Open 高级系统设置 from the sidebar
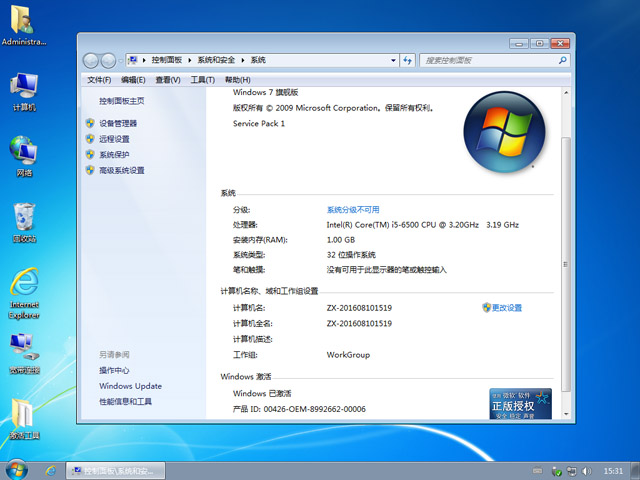 (x=122, y=171)
